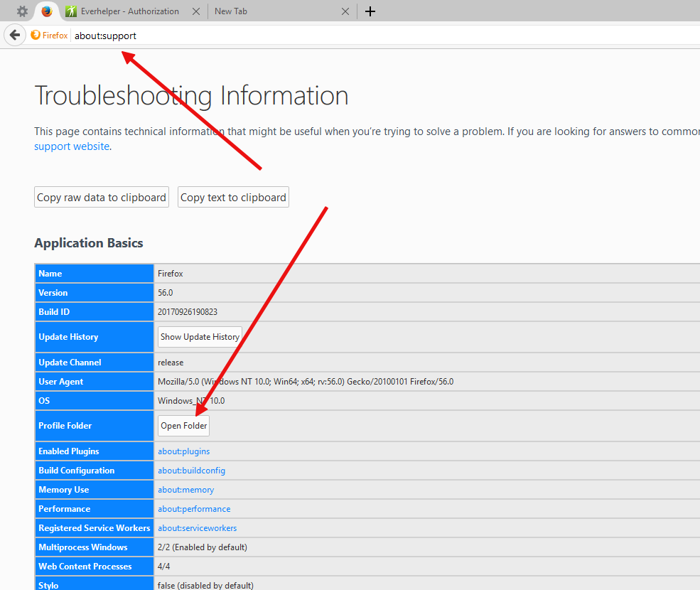Viewport: 700px width, 590px height.
Task: Select the User Agent Mozilla/5.0 string
Action: 306,382
